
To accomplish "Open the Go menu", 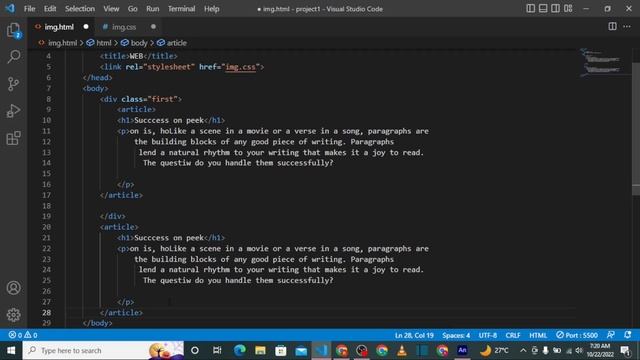I will pyautogui.click(x=133, y=9).
